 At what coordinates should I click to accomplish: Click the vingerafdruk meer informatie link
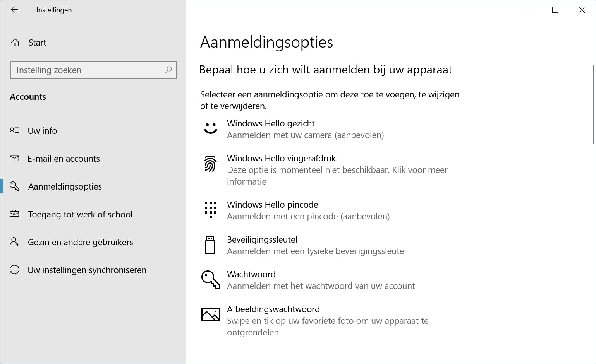tap(337, 175)
